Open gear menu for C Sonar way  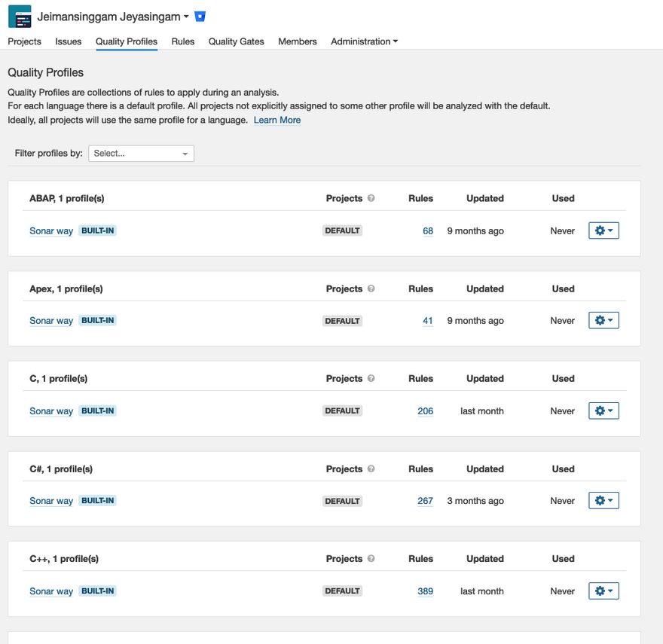pyautogui.click(x=603, y=411)
